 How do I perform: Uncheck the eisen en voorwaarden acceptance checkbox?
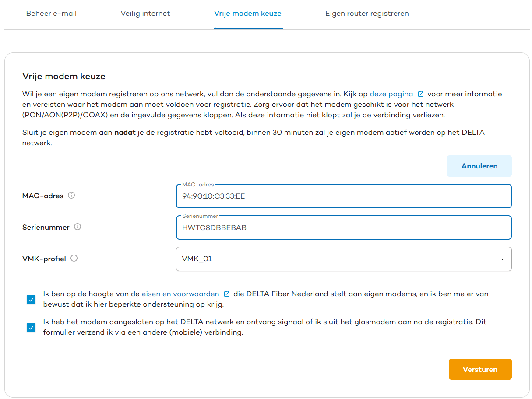click(x=31, y=300)
